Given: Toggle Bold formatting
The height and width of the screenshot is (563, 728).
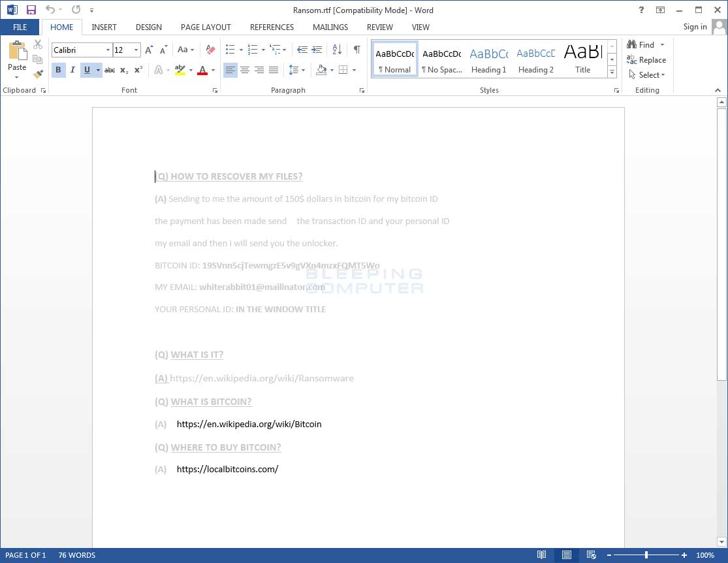Looking at the screenshot, I should click(58, 70).
